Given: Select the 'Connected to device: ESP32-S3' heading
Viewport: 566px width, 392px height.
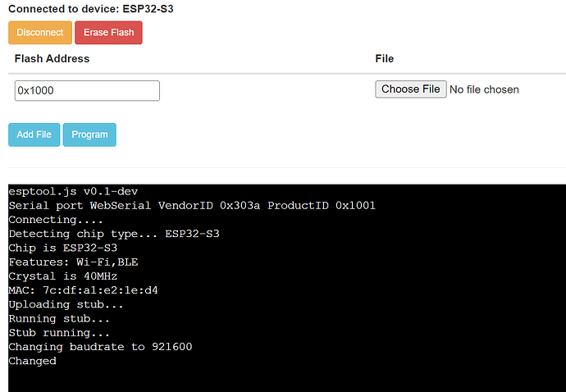Looking at the screenshot, I should (91, 9).
